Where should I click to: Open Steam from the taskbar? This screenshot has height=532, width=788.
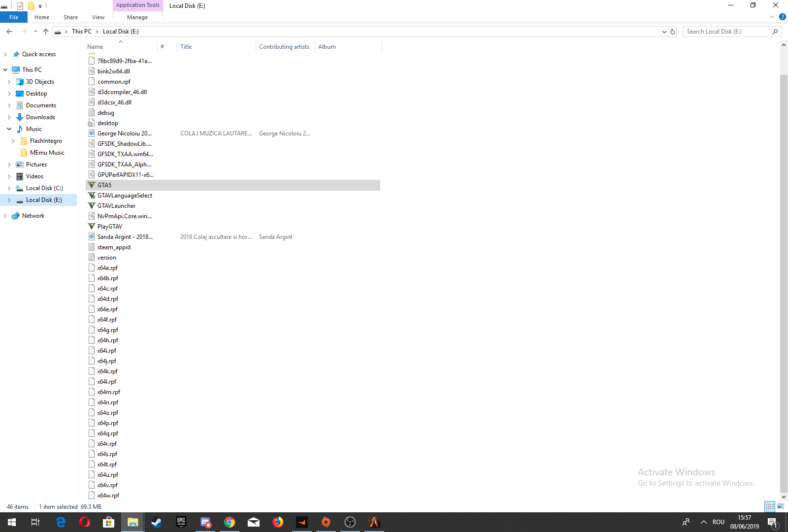[157, 522]
